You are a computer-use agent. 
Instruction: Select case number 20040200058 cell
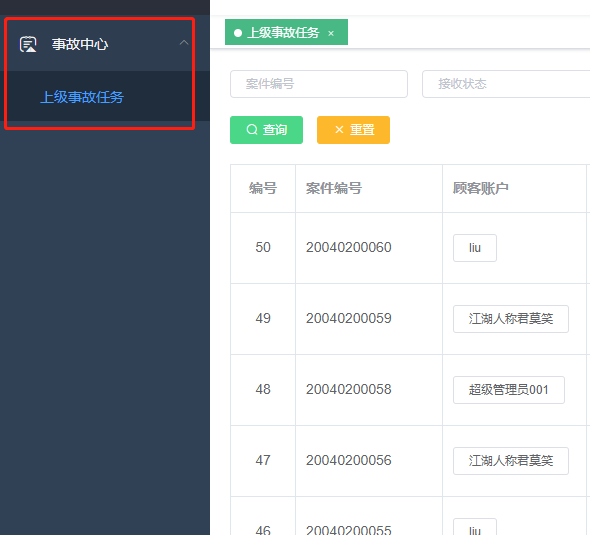(x=348, y=389)
